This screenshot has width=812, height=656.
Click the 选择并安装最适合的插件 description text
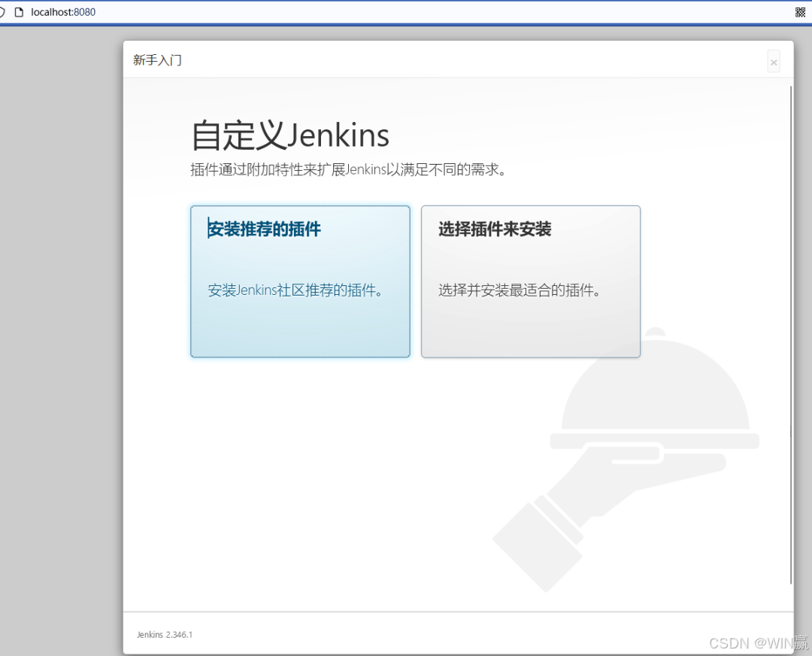tap(520, 290)
